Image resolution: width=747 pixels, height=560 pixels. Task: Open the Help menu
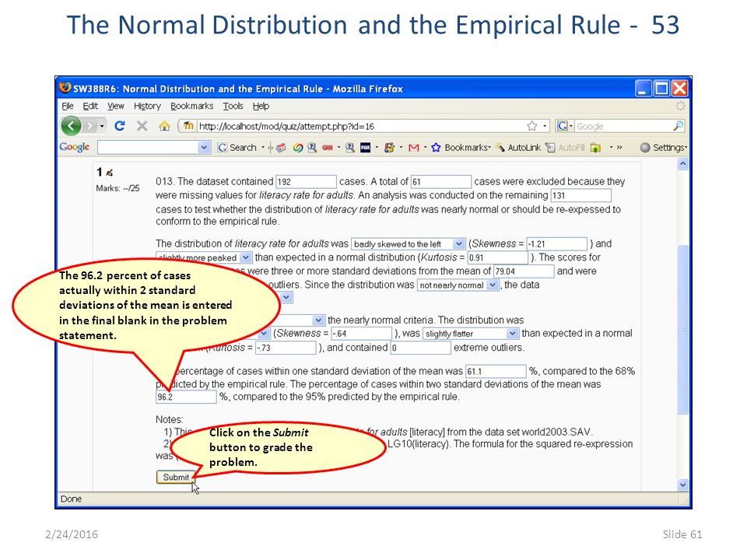click(261, 106)
